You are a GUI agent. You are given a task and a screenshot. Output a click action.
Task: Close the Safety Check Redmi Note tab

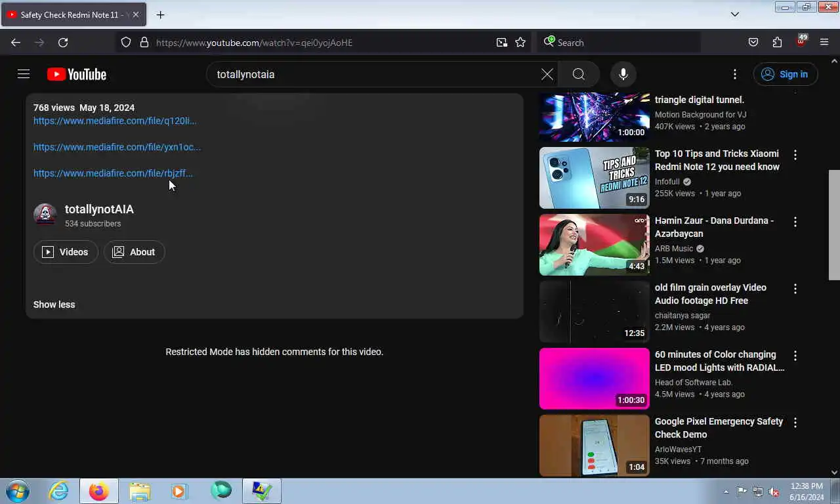tap(136, 14)
